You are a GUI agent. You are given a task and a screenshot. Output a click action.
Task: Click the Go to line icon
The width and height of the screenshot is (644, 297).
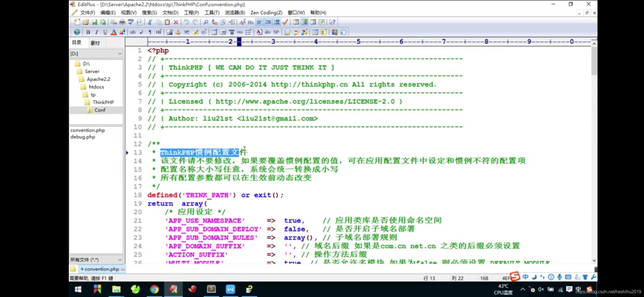[232, 22]
